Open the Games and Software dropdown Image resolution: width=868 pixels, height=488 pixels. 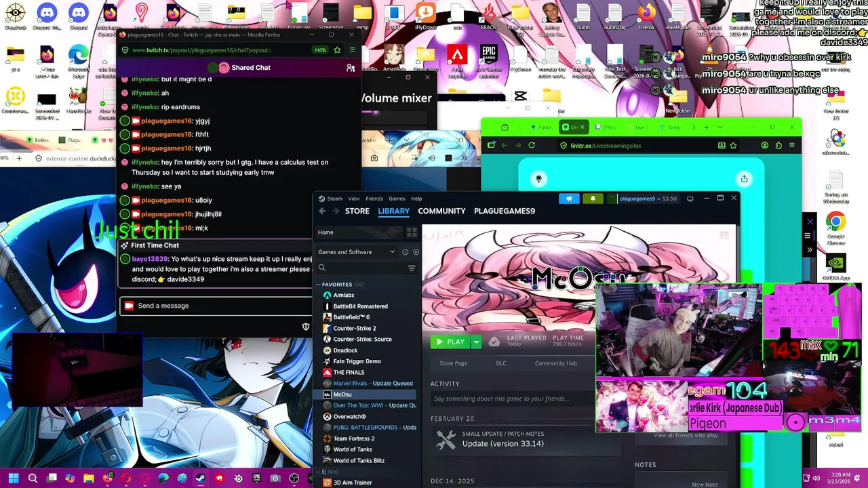(x=357, y=252)
